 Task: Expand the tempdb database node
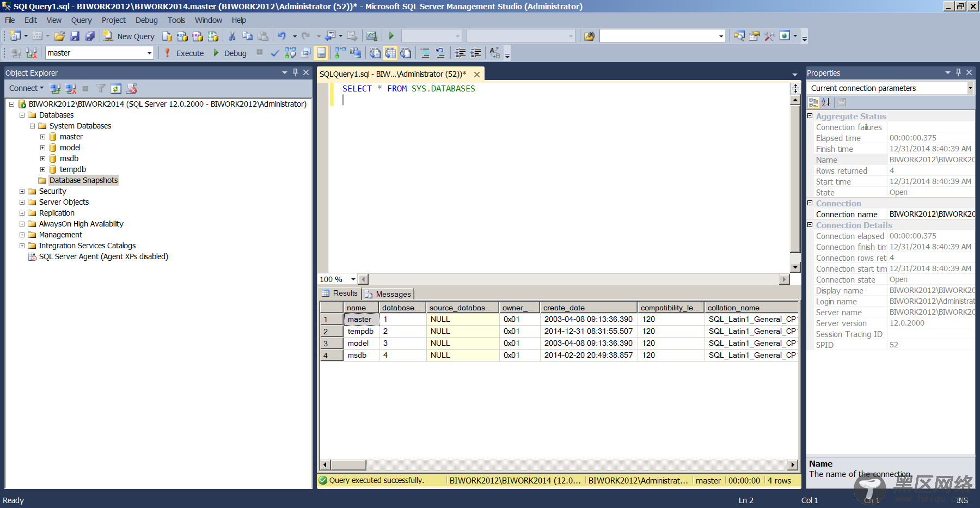(x=42, y=169)
